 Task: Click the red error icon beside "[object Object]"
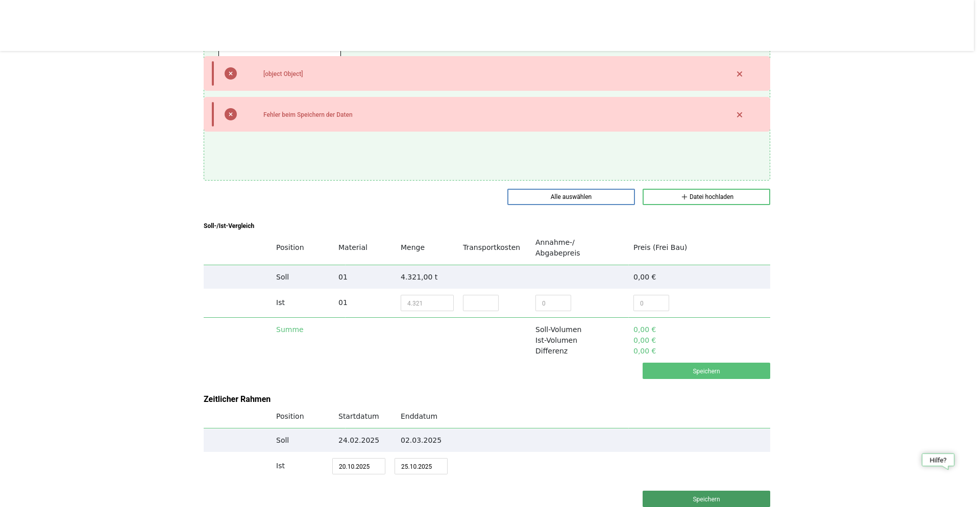tap(231, 73)
